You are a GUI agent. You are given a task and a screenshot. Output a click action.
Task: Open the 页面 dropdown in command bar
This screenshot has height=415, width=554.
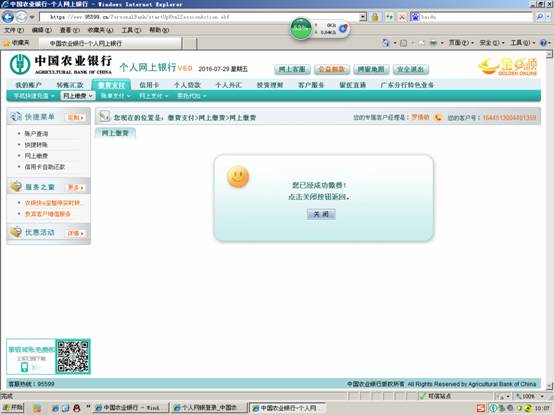461,43
